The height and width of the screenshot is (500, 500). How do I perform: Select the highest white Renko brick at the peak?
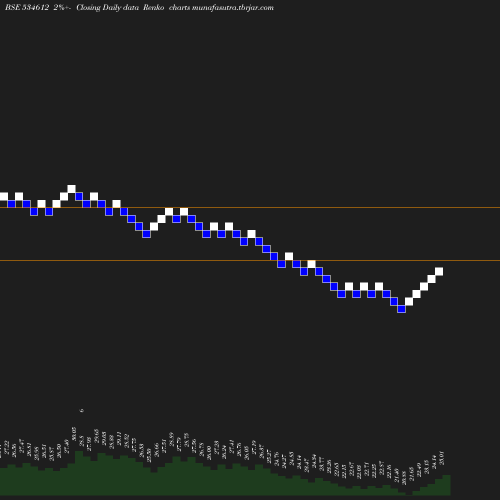[x=71, y=189]
